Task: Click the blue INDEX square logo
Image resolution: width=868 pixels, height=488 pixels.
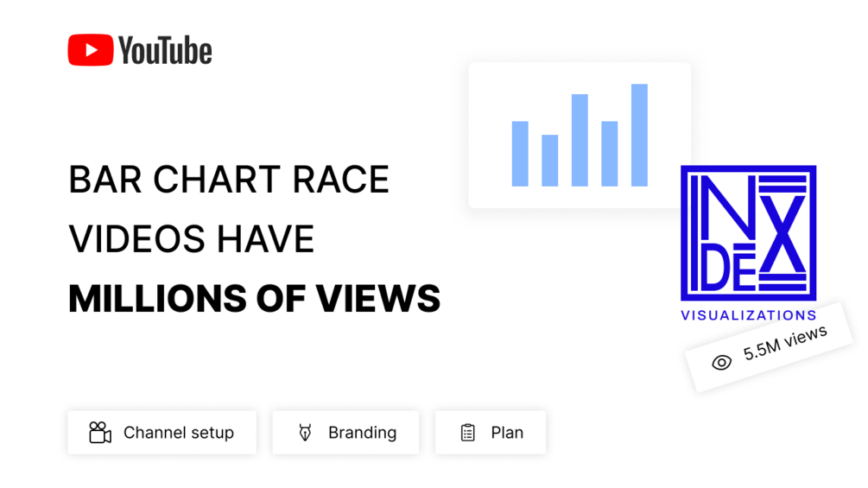Action: pyautogui.click(x=748, y=232)
